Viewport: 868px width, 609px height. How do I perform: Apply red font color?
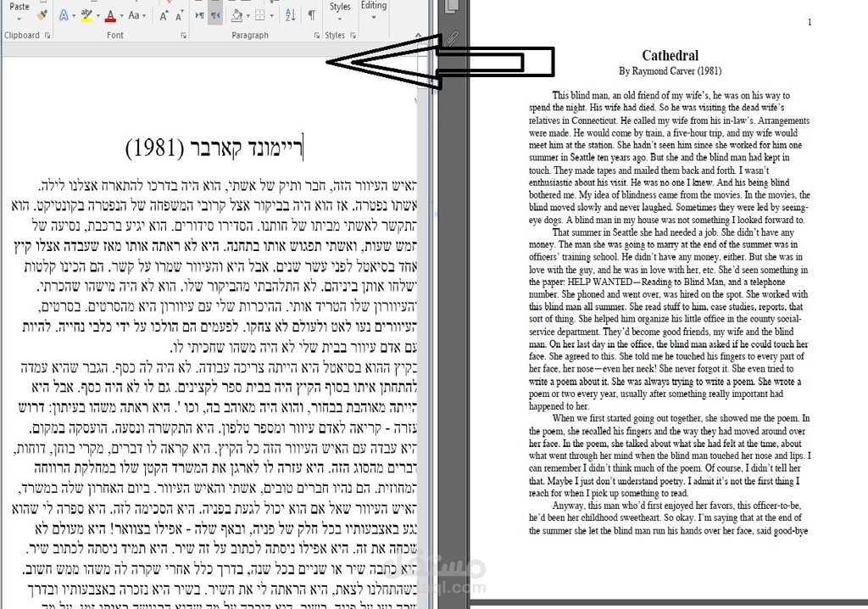click(x=111, y=15)
